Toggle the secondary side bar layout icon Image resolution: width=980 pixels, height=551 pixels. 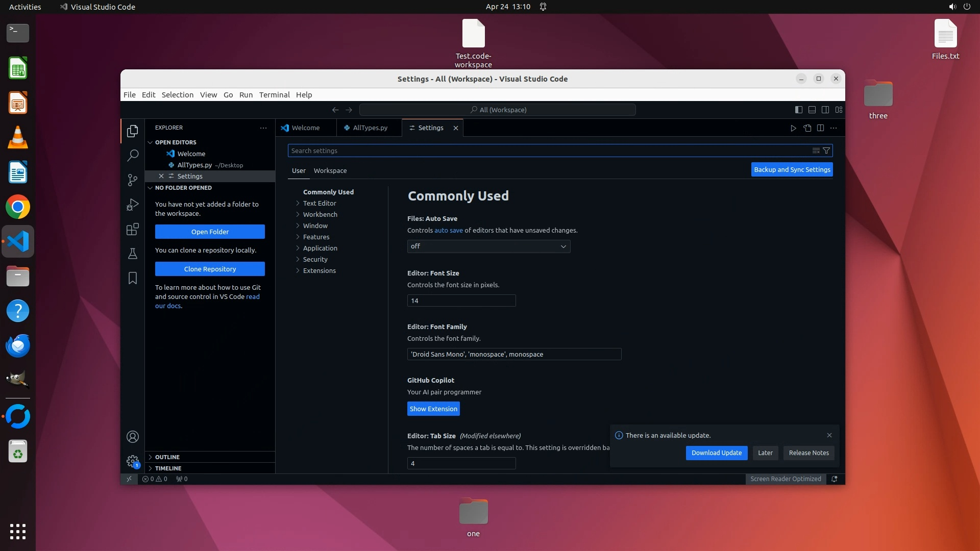click(x=825, y=110)
